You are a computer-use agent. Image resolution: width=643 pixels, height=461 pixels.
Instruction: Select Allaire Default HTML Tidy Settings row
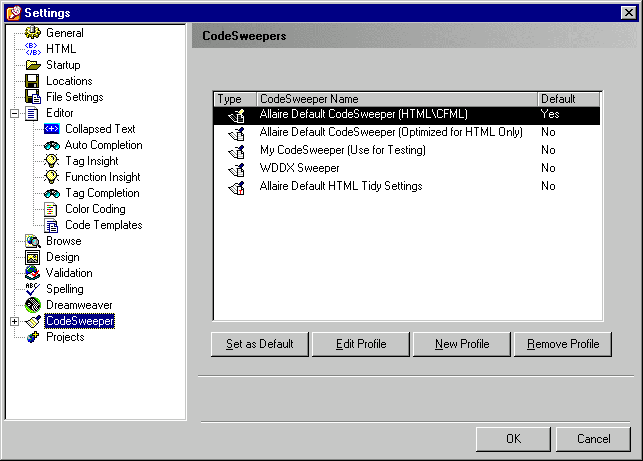[340, 186]
